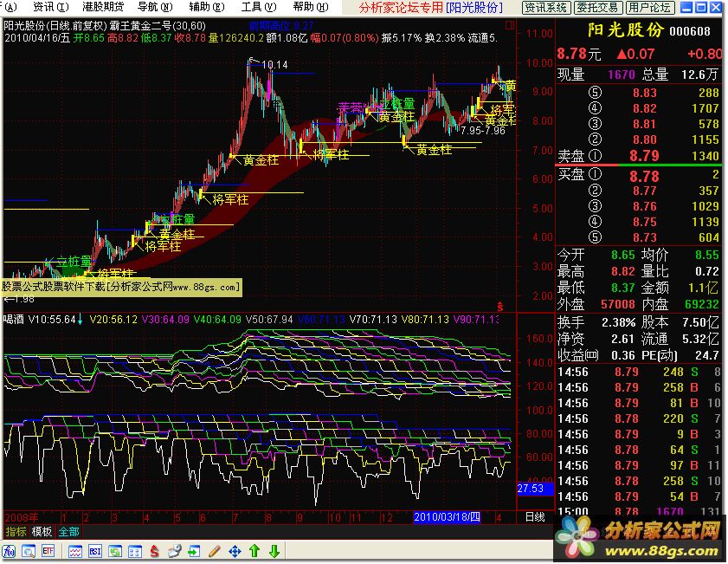
Task: Click the cyan down arrow beside V10 value
Action: pyautogui.click(x=80, y=319)
